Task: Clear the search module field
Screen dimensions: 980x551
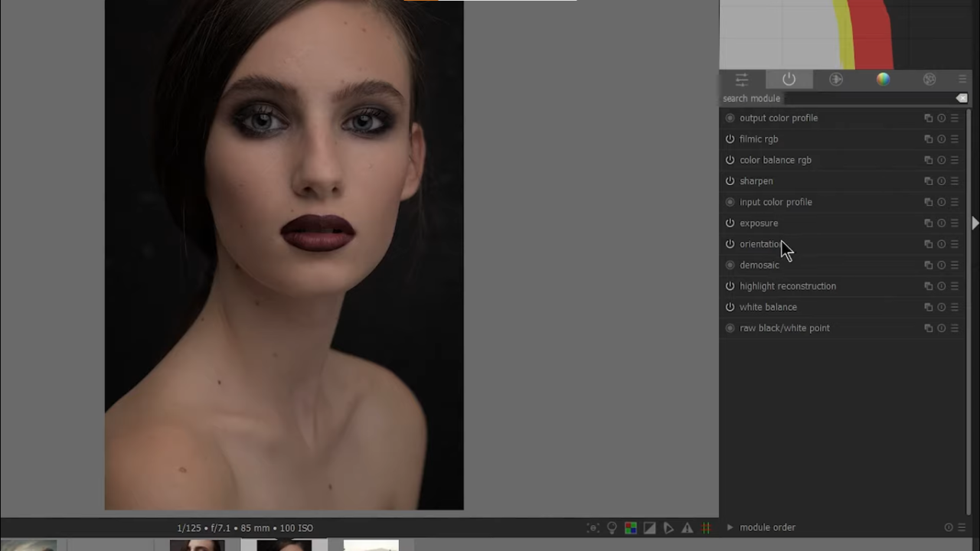Action: (x=962, y=98)
